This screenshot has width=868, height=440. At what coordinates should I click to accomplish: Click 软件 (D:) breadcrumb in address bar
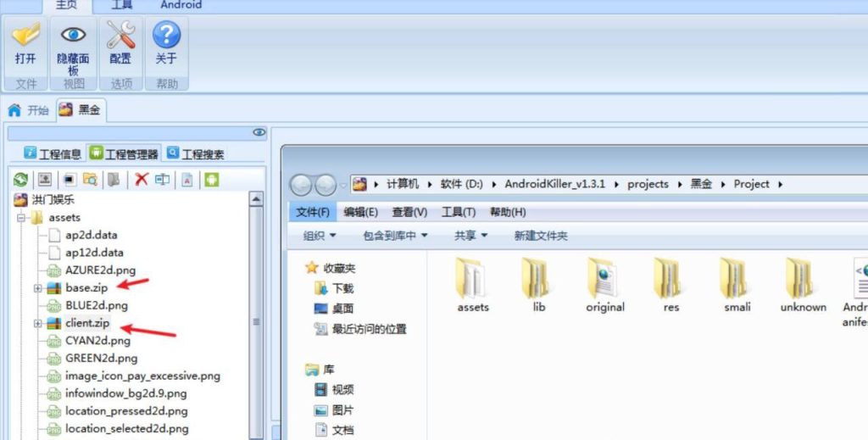coord(462,184)
